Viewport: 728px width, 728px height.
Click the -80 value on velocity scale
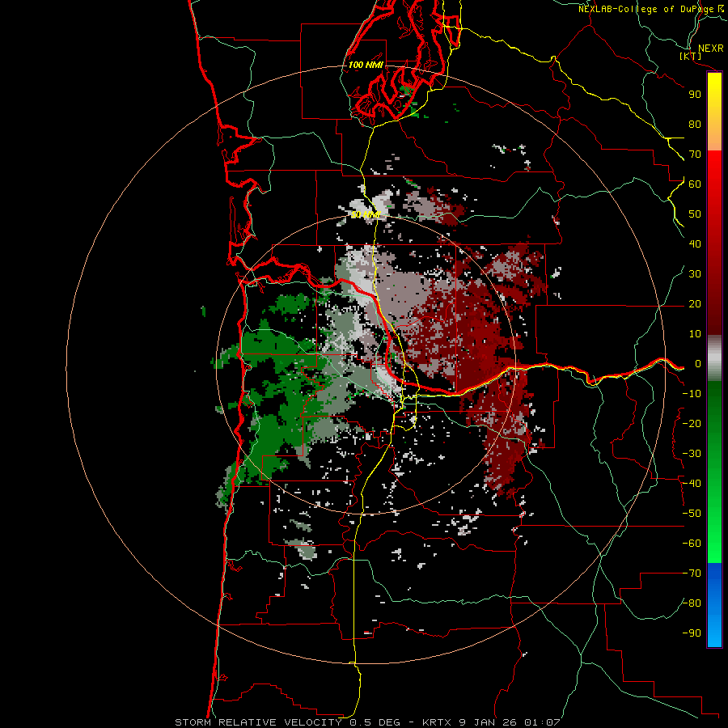(692, 603)
